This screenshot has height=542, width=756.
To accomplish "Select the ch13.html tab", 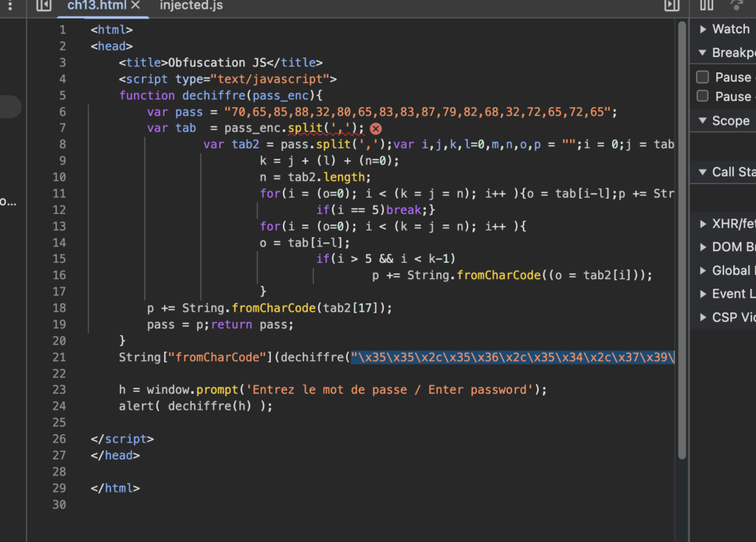I will (x=97, y=6).
